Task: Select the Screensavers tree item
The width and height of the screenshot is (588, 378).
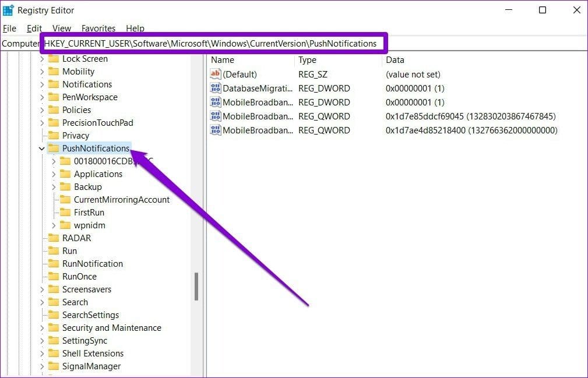Action: 87,289
